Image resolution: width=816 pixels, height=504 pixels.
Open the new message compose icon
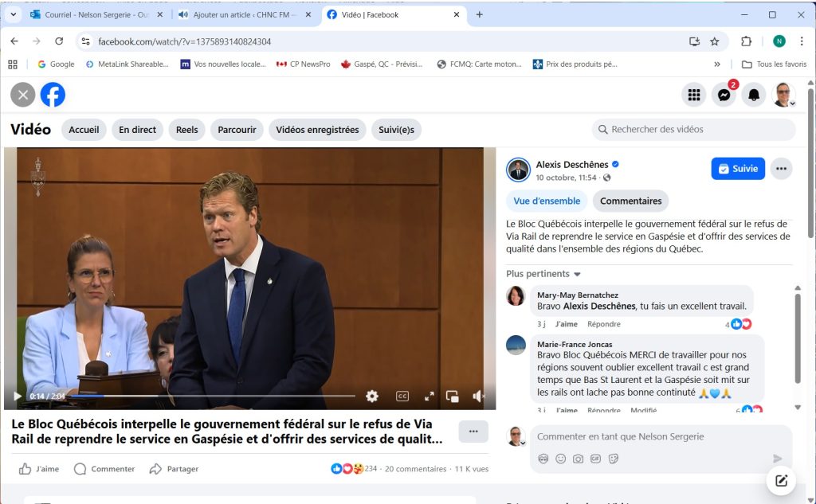click(x=781, y=480)
